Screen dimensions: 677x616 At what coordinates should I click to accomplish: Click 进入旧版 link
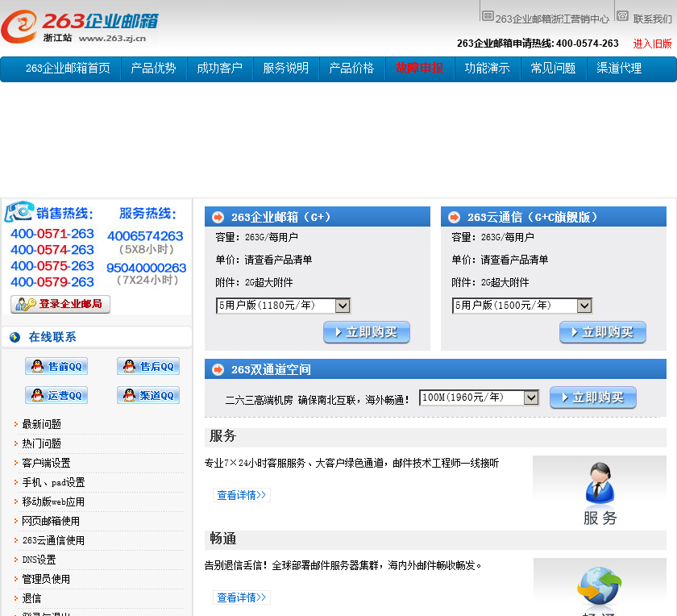click(x=652, y=44)
